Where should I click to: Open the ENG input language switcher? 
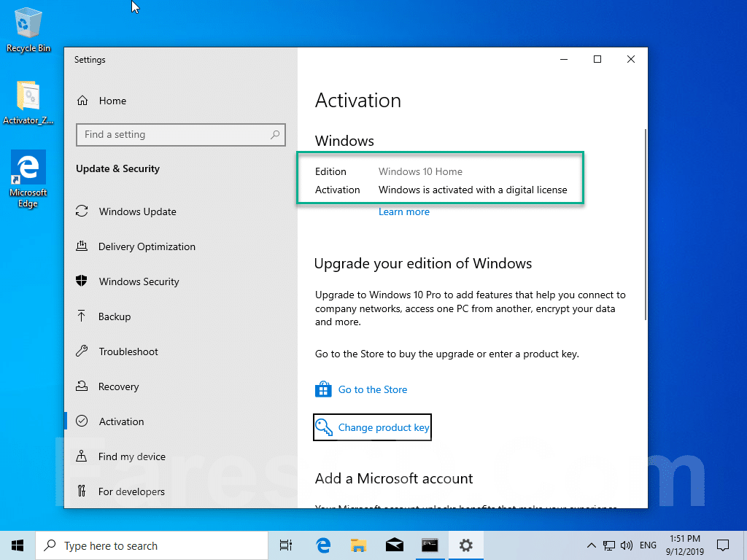tap(648, 545)
